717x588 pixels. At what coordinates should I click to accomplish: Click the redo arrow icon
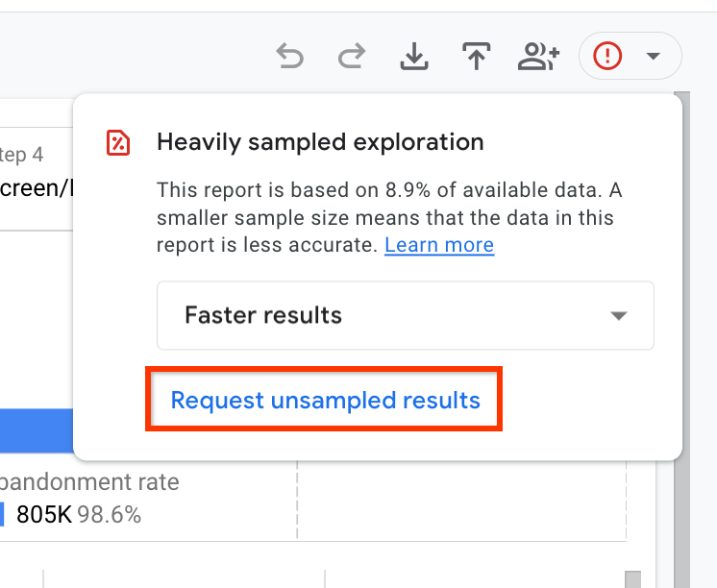pos(351,57)
